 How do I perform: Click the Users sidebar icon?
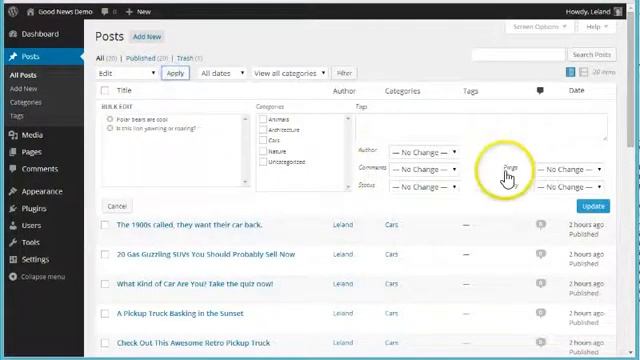pyautogui.click(x=13, y=225)
